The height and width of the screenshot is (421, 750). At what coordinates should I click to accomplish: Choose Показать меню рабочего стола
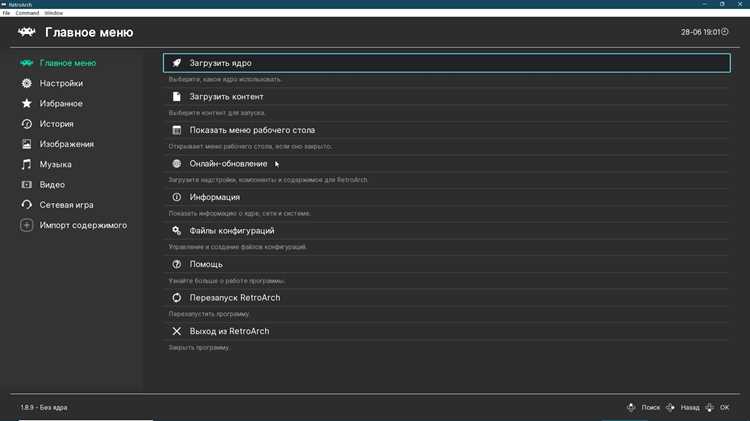click(446, 130)
